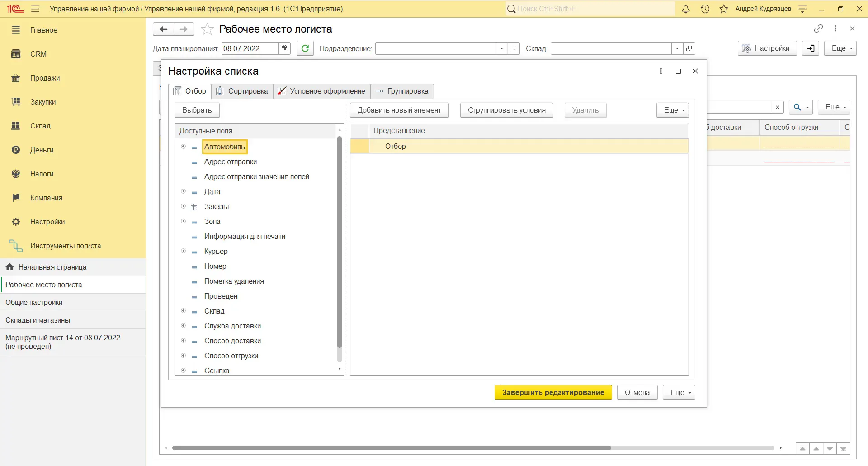Click Отмена button in dialog
868x466 pixels.
tap(637, 393)
